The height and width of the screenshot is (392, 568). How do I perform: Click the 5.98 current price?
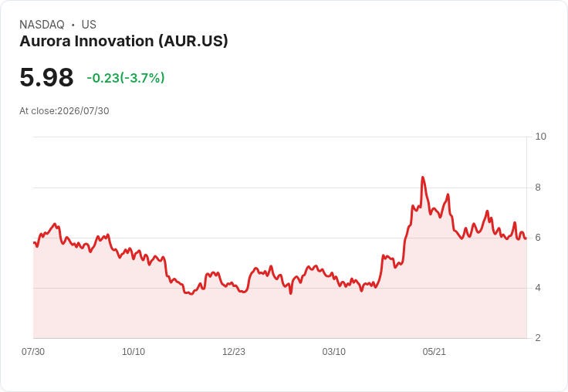point(47,77)
